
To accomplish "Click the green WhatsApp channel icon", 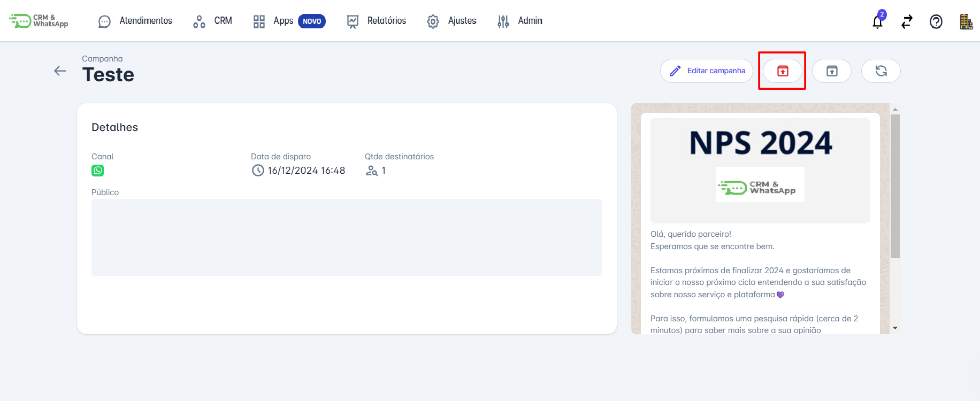I will (x=97, y=171).
